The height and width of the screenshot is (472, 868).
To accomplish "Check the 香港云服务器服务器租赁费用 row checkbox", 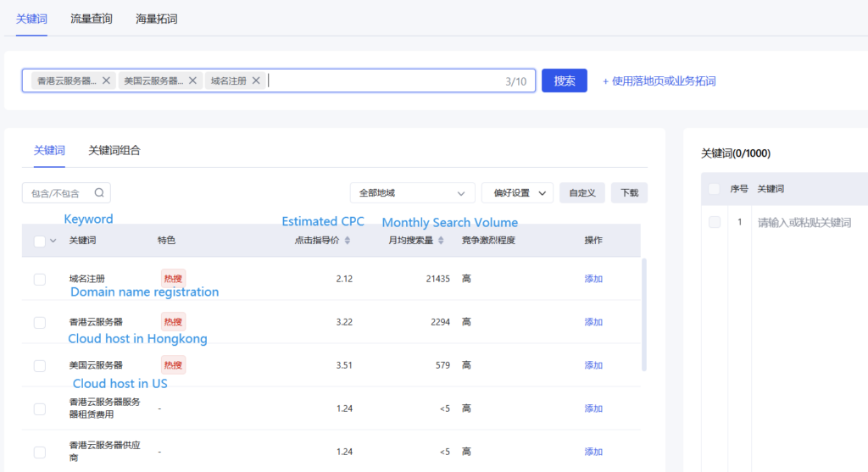I will pyautogui.click(x=39, y=409).
